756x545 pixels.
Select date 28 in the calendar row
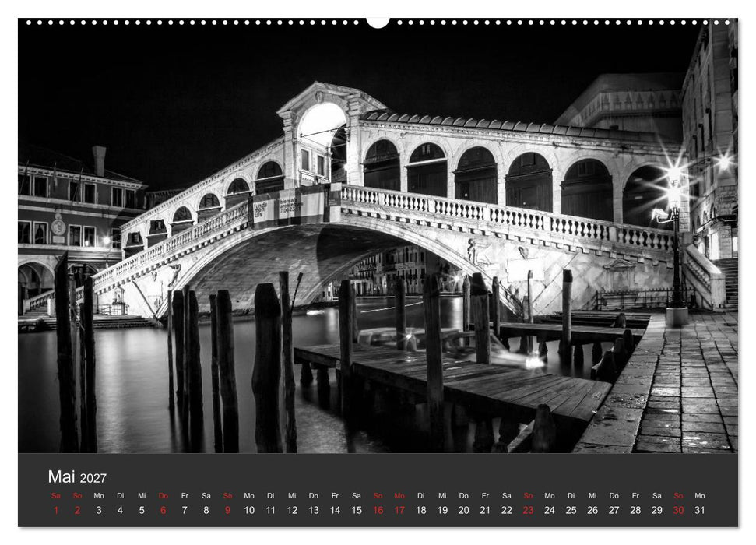635,510
